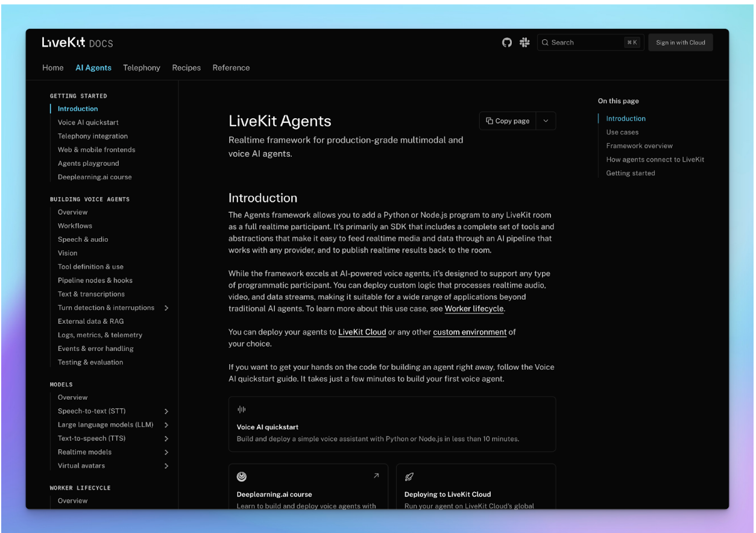Open Overview under Models section

72,397
